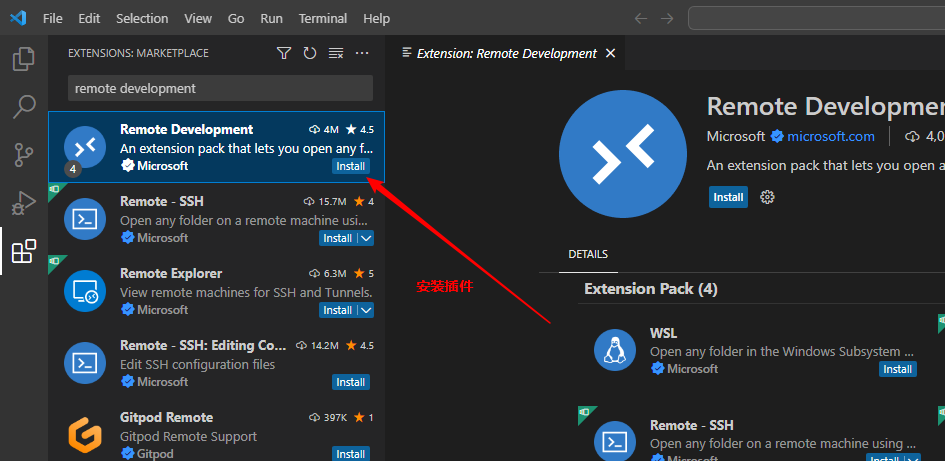Viewport: 945px width, 461px height.
Task: Filter extensions with the funnel icon
Action: (284, 53)
